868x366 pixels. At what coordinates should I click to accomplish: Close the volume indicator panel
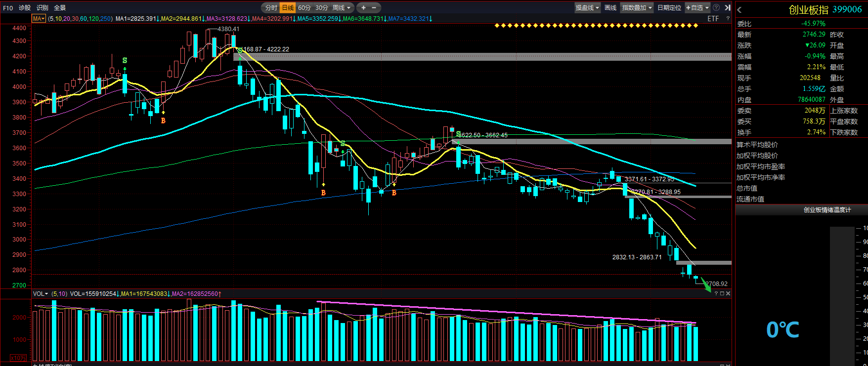[x=728, y=293]
